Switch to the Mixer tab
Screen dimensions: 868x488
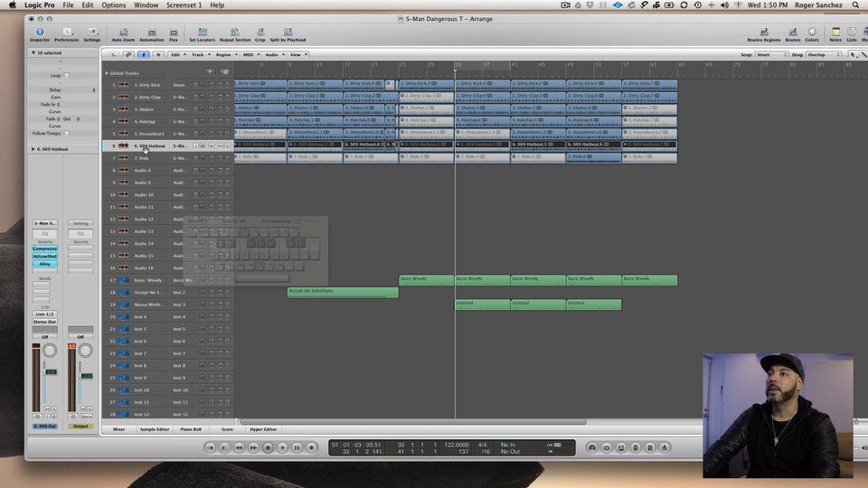119,429
